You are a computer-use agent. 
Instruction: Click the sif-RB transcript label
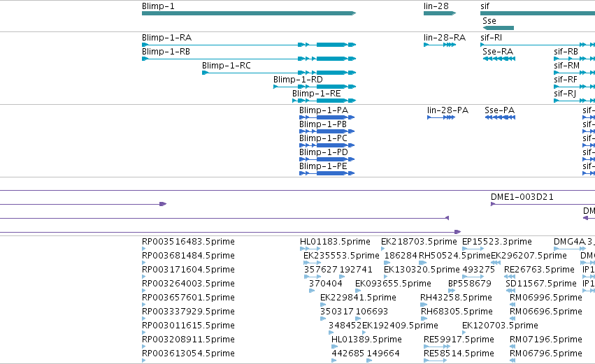(566, 52)
